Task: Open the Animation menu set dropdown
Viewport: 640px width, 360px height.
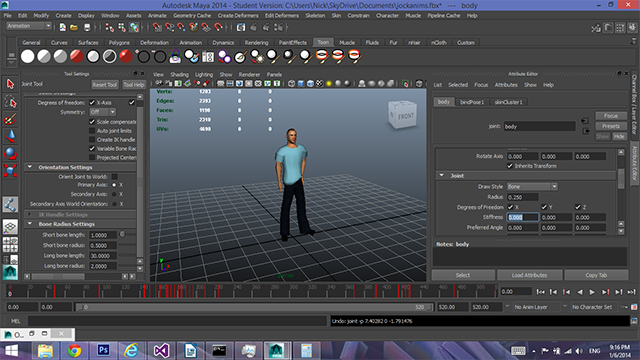Action: (29, 26)
